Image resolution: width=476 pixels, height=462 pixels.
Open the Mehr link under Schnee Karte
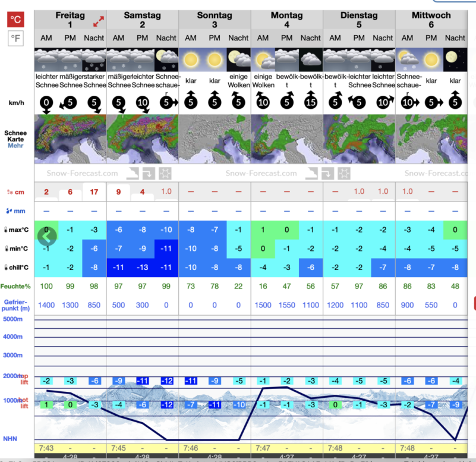[x=15, y=145]
